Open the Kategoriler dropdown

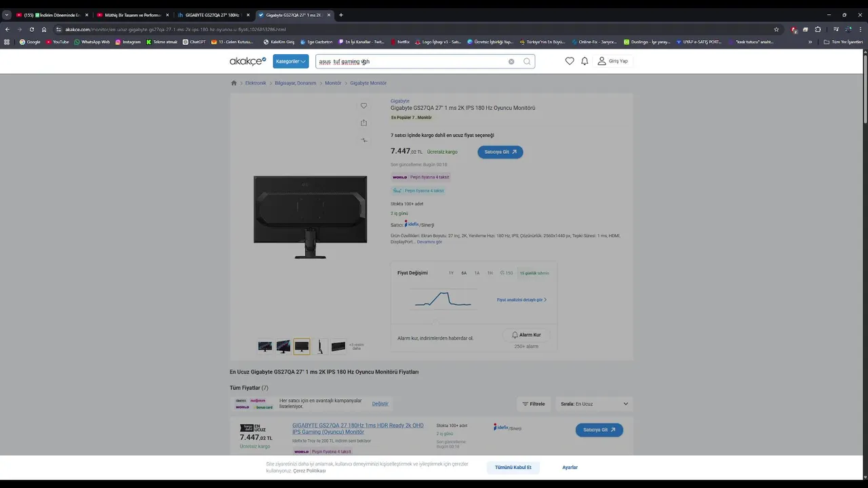pyautogui.click(x=291, y=61)
